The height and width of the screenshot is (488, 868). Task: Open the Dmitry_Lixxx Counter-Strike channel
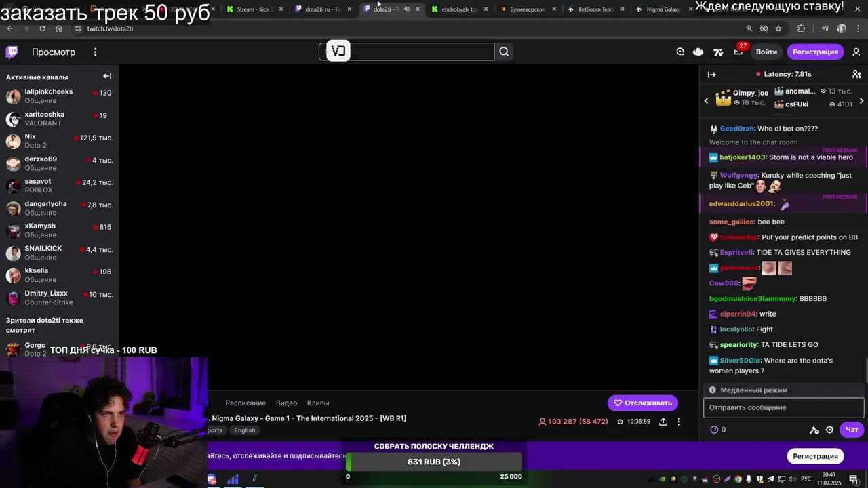[60, 298]
